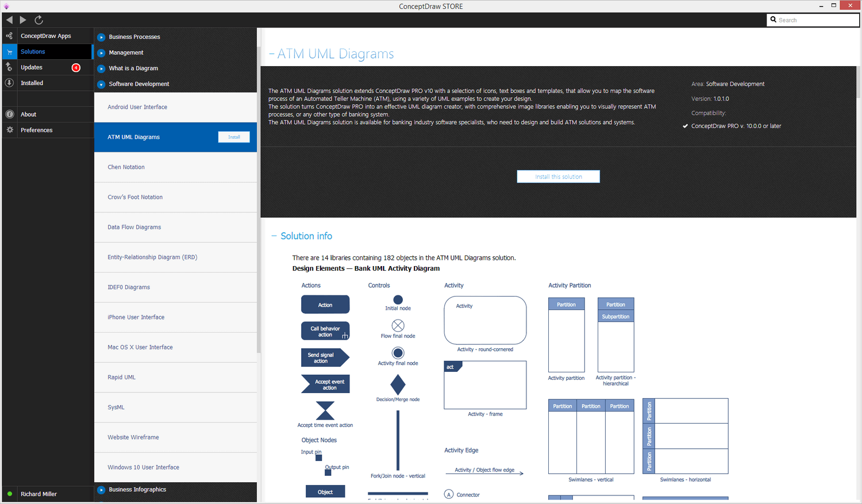This screenshot has width=862, height=504.
Task: Select Mac OS X User Interface solution
Action: coord(175,347)
